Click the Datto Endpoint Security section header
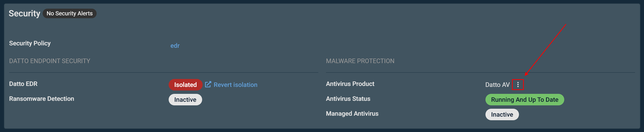 [49, 61]
